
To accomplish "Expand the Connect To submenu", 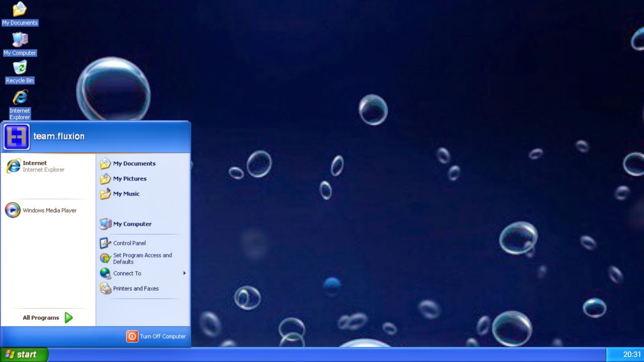I will click(x=127, y=274).
